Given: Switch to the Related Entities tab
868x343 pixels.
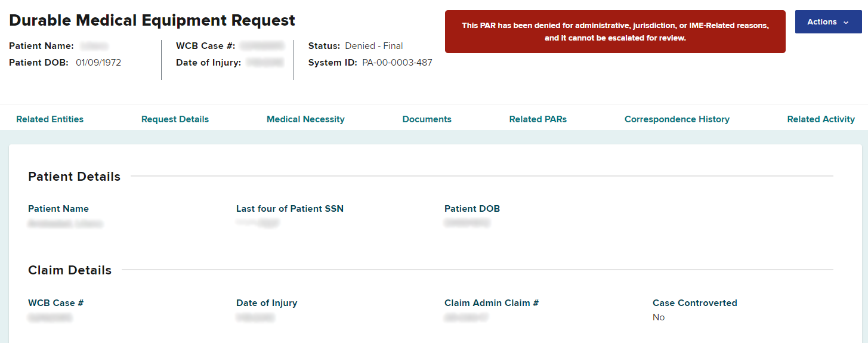Looking at the screenshot, I should (x=50, y=119).
